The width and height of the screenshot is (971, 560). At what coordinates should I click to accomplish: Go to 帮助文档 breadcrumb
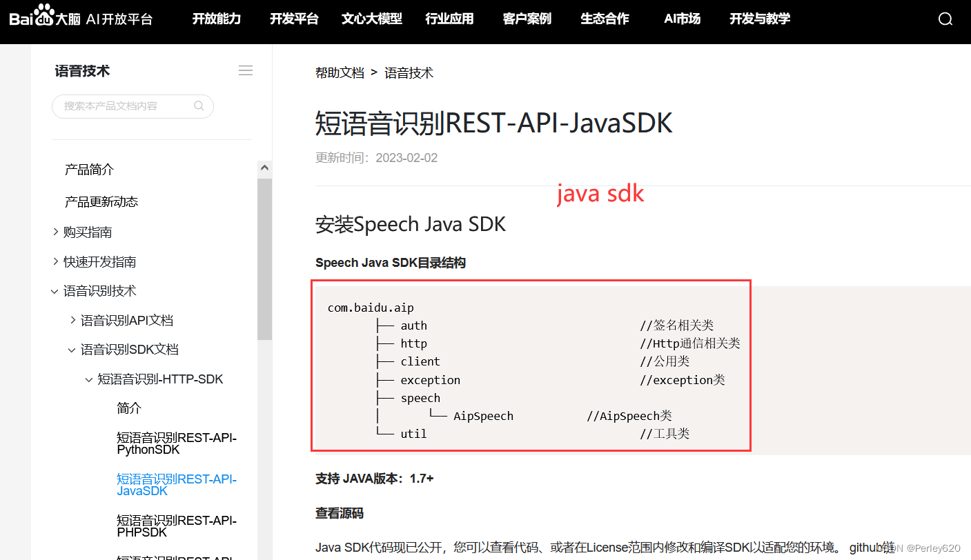tap(340, 72)
